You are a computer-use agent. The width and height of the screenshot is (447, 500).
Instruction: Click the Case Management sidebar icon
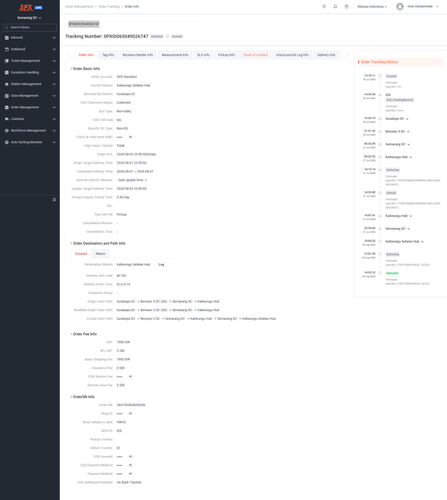tap(7, 96)
